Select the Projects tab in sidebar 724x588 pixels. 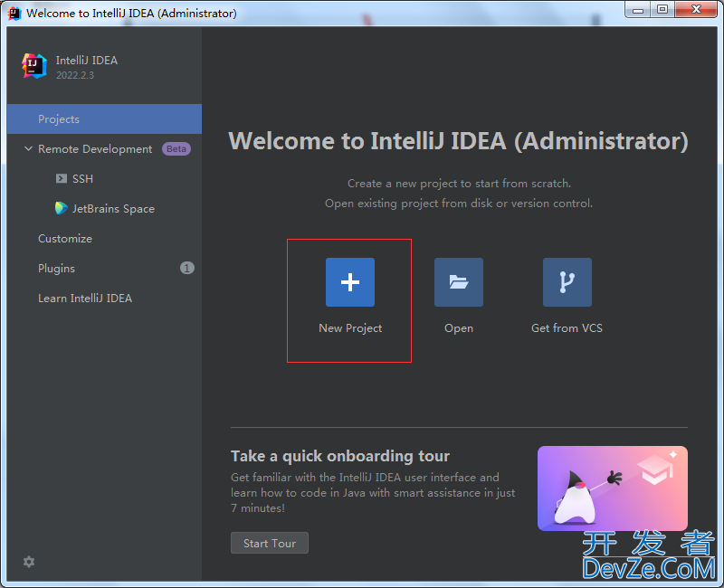(x=59, y=119)
